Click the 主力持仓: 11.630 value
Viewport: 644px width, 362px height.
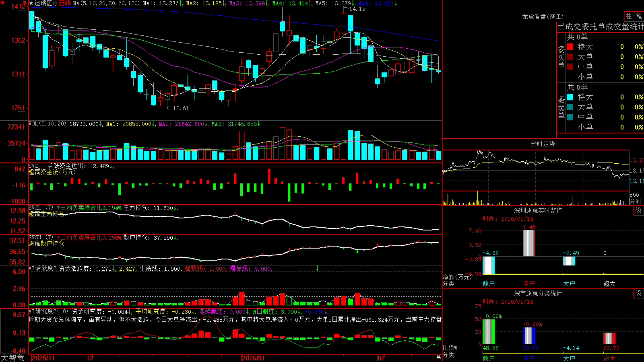[148, 208]
